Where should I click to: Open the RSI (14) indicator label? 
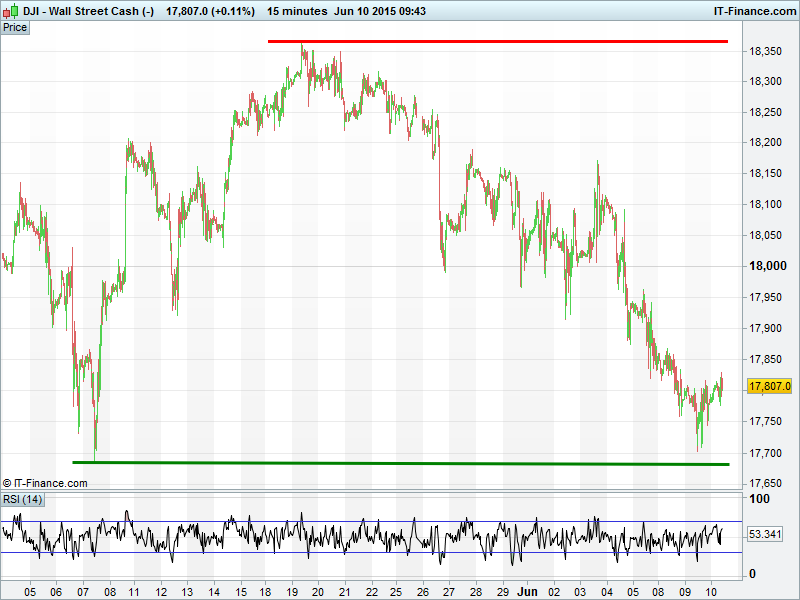tap(23, 499)
